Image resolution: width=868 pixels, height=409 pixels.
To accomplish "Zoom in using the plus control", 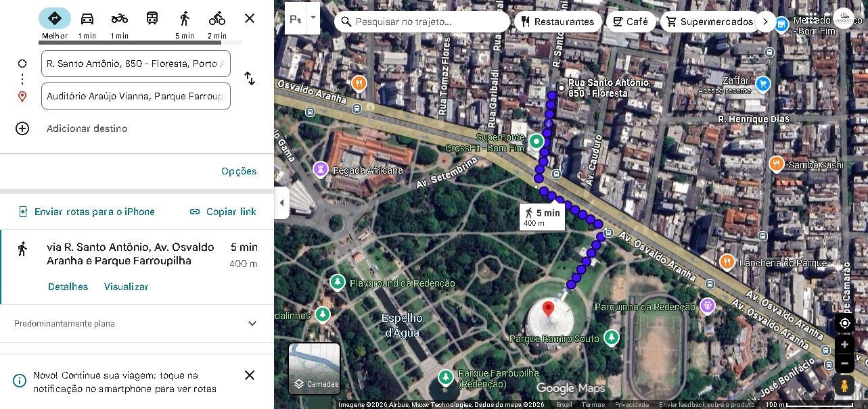I will tap(844, 344).
